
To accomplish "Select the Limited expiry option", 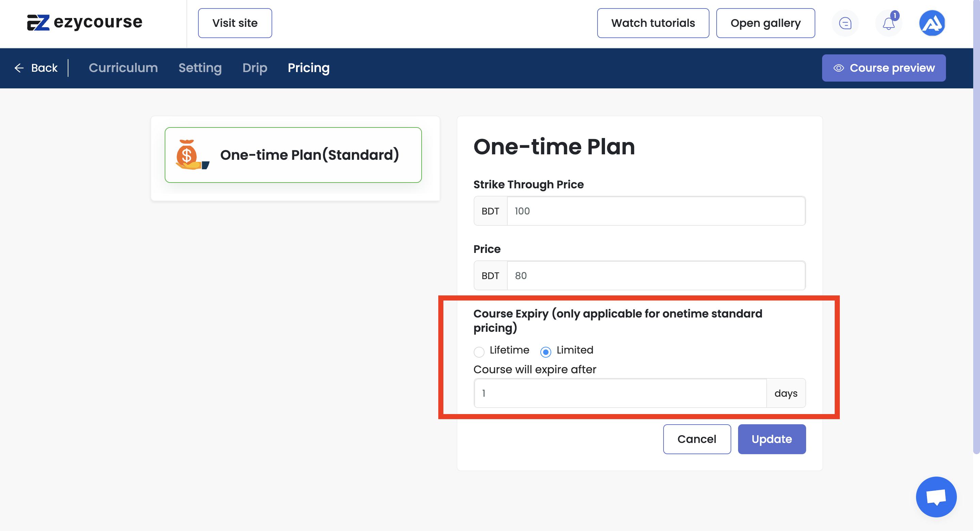I will [x=545, y=352].
